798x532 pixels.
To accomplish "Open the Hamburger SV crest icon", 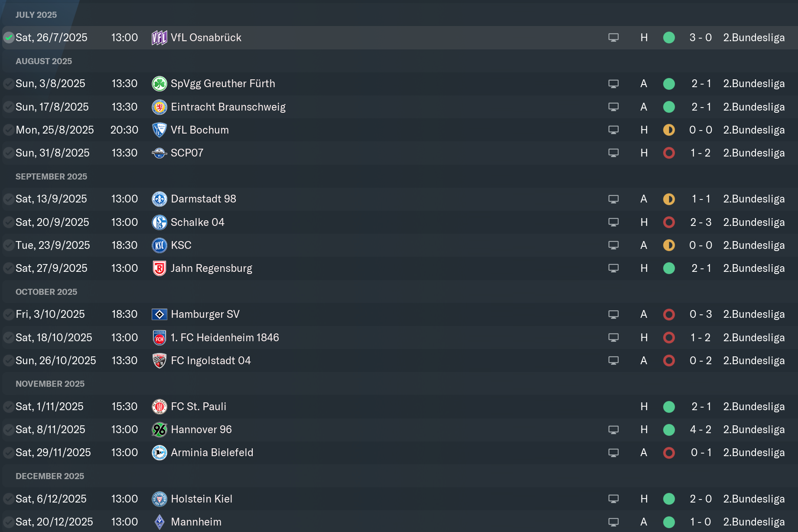I will (x=159, y=314).
